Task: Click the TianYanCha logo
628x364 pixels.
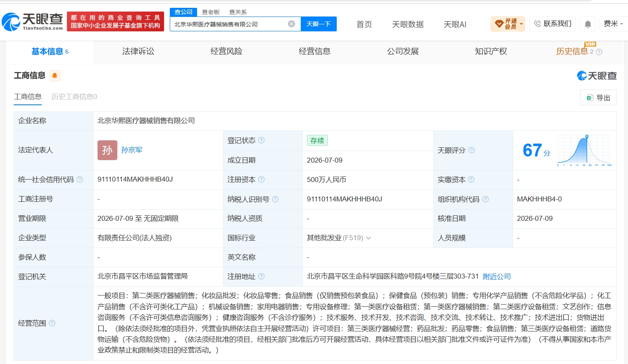Action: tap(32, 21)
